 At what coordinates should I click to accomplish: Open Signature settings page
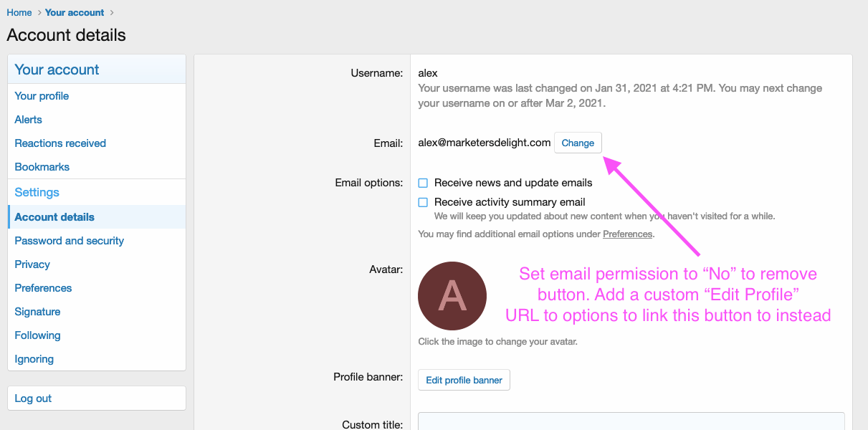pos(37,312)
